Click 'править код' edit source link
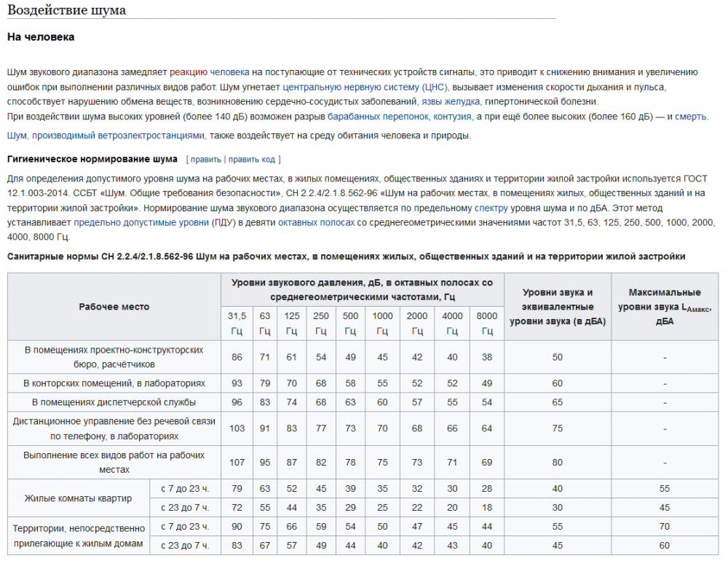Screen dimensions: 728x561 252,160
